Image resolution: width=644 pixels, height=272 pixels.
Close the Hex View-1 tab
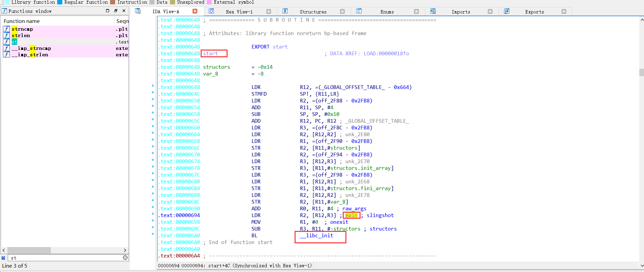click(x=268, y=11)
